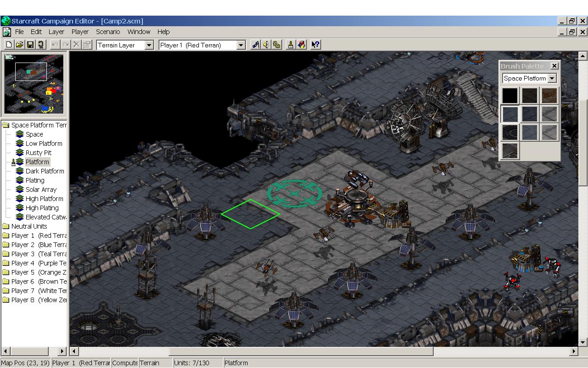Image resolution: width=588 pixels, height=368 pixels.
Task: Open the Sound Manager speaker icon
Action: coord(266,45)
